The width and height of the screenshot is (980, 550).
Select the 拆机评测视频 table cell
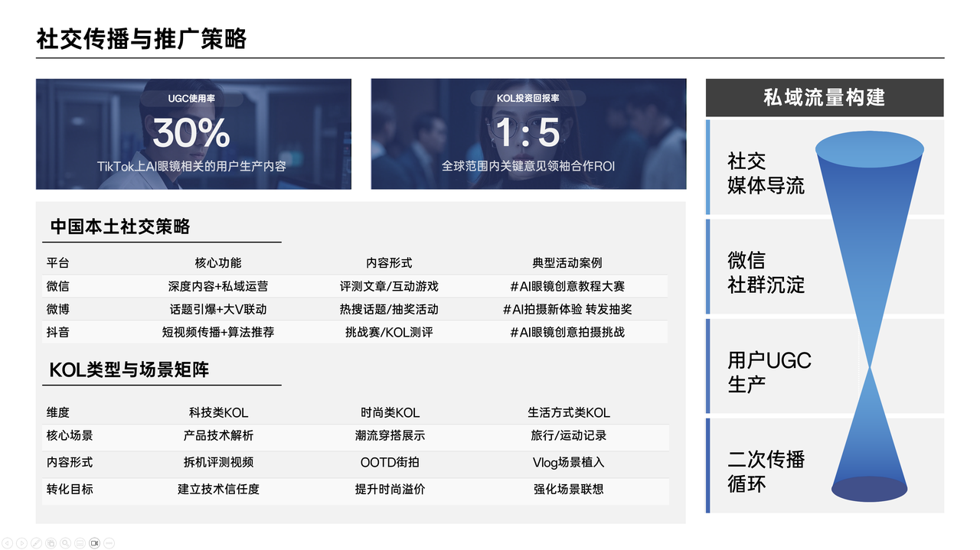[218, 462]
